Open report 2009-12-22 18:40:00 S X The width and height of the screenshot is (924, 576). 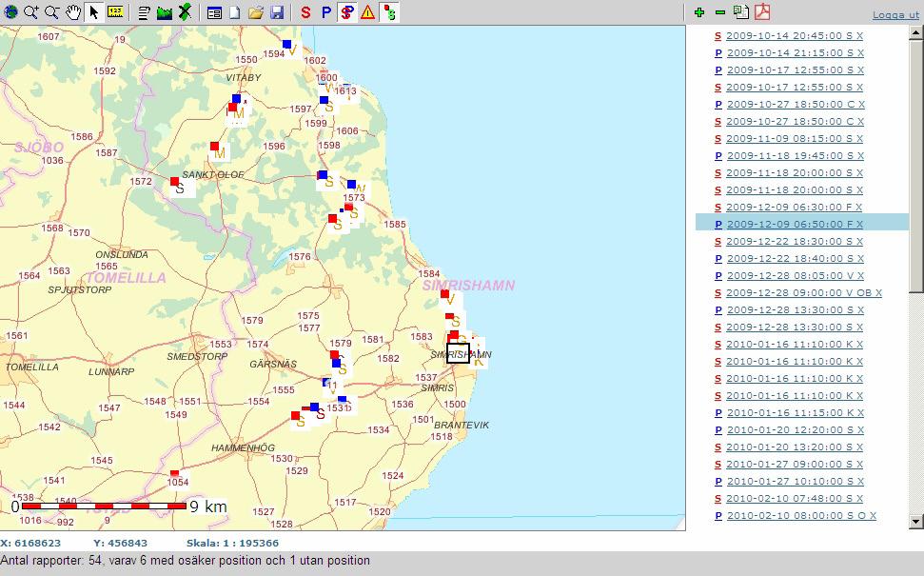click(x=796, y=258)
